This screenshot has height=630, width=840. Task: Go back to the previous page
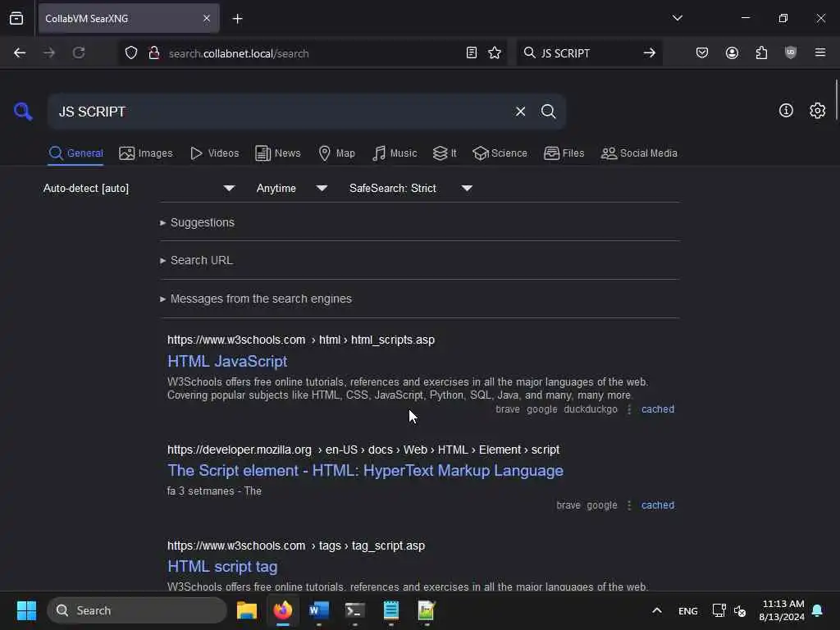click(x=20, y=53)
